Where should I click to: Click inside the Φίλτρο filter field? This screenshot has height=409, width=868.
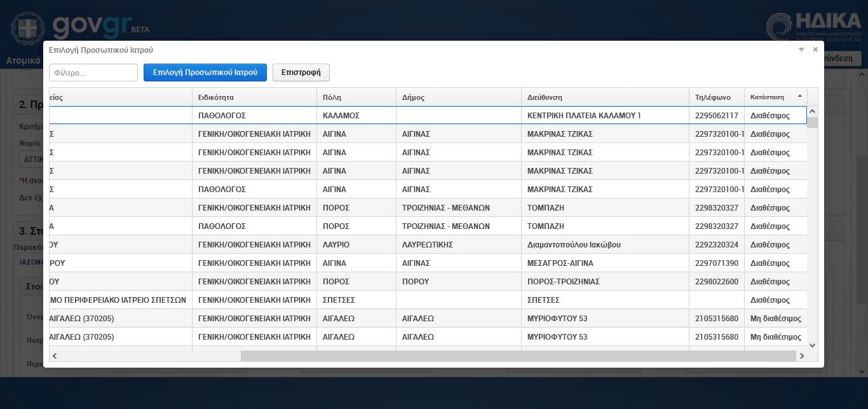coord(93,73)
